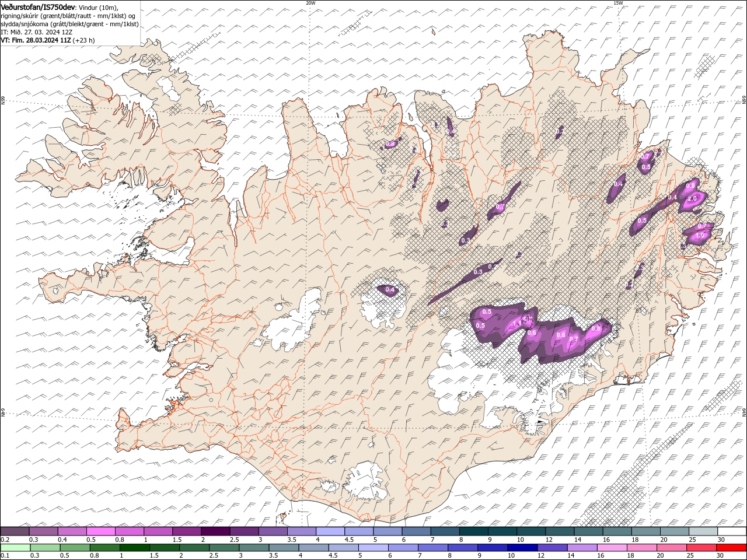This screenshot has height=560, width=747.
Task: Pick lower-row deep blue swatch starting at 10
Action: pyautogui.click(x=522, y=548)
